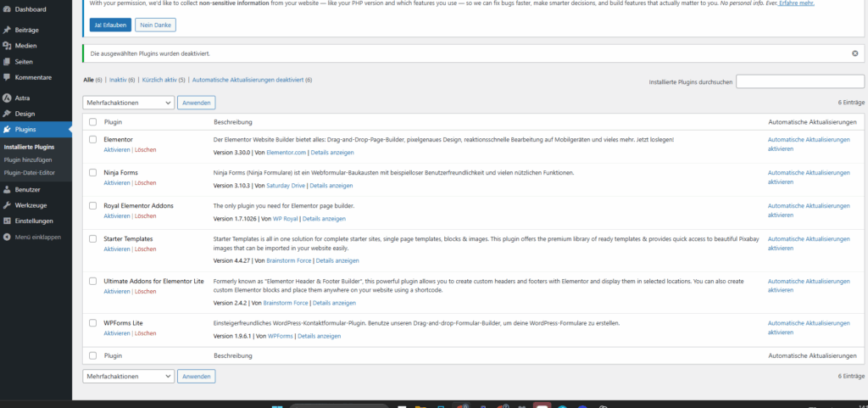Delete WPForms Lite via Löschen
This screenshot has width=868, height=408.
(146, 333)
